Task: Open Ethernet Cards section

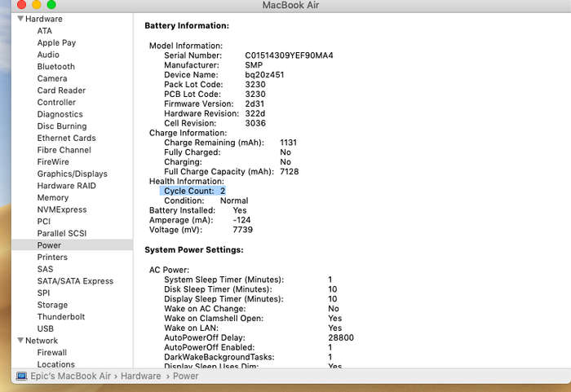Action: point(66,139)
